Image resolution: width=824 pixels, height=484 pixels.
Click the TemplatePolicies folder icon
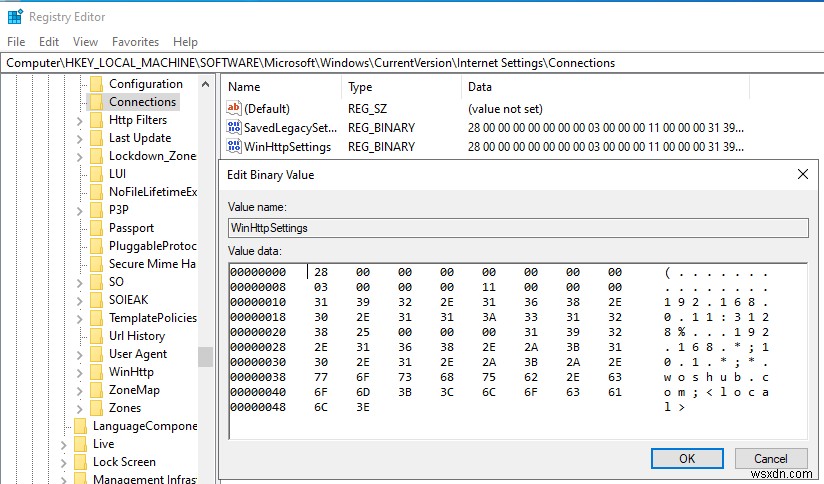(97, 317)
